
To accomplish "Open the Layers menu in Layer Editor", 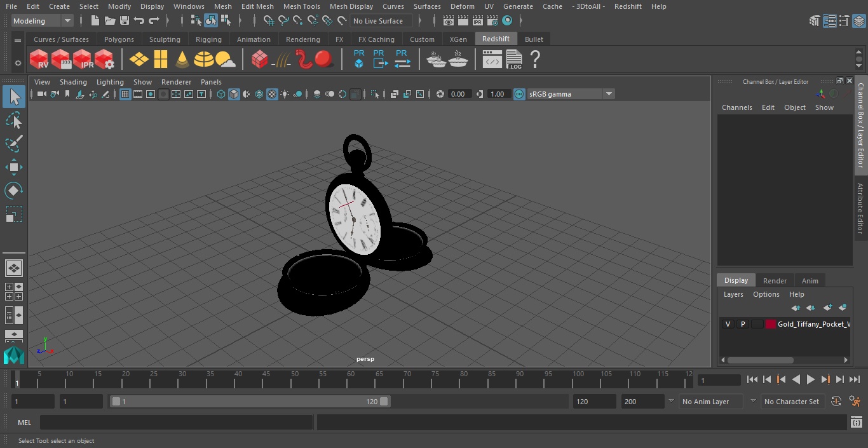I will coord(733,294).
